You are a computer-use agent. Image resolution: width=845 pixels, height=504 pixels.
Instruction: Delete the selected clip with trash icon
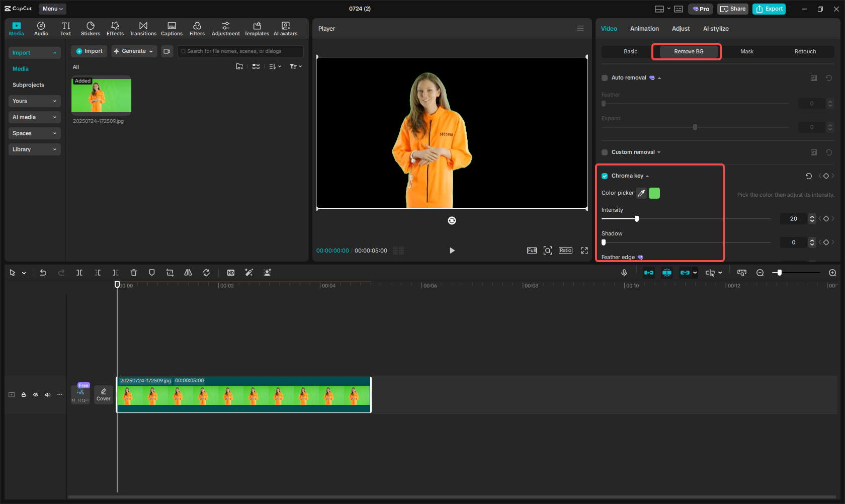134,273
